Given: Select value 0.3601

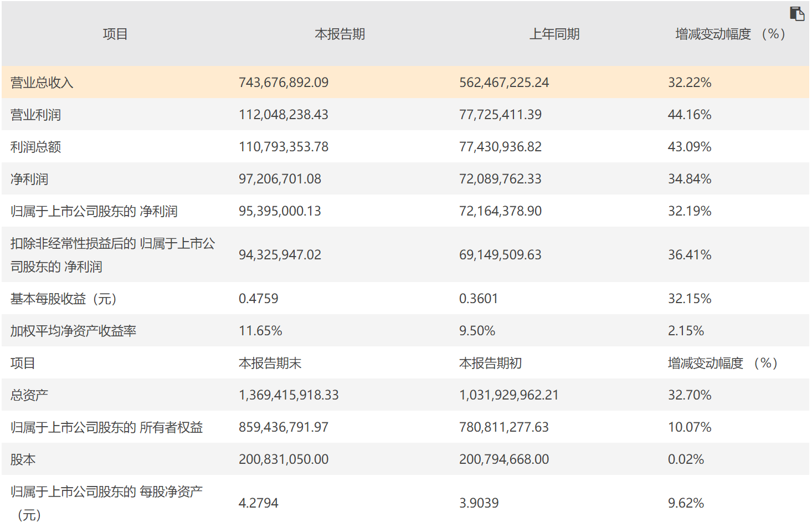Looking at the screenshot, I should 479,299.
